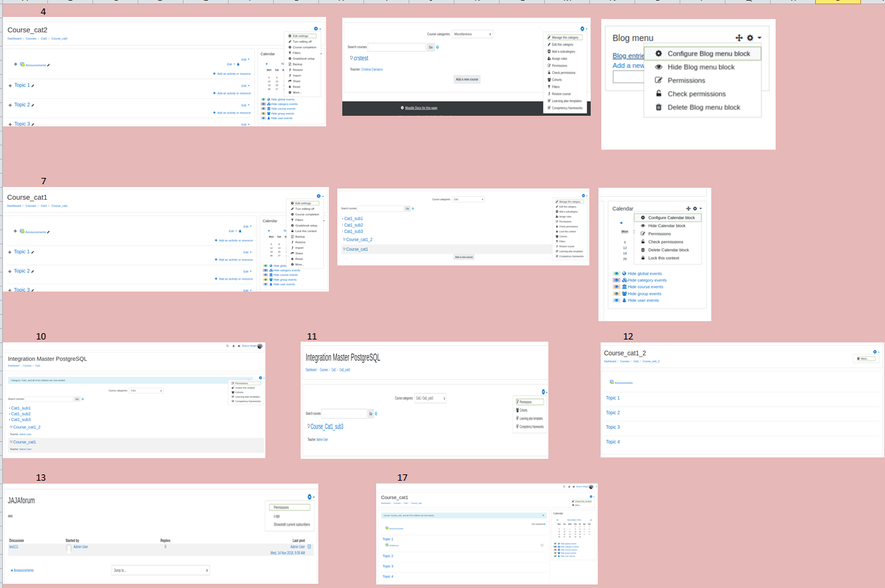Open the Blog entries link

(x=628, y=56)
